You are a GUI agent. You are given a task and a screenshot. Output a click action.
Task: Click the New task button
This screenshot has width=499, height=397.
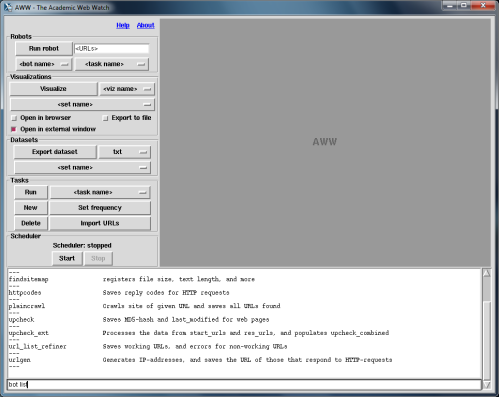coord(31,208)
